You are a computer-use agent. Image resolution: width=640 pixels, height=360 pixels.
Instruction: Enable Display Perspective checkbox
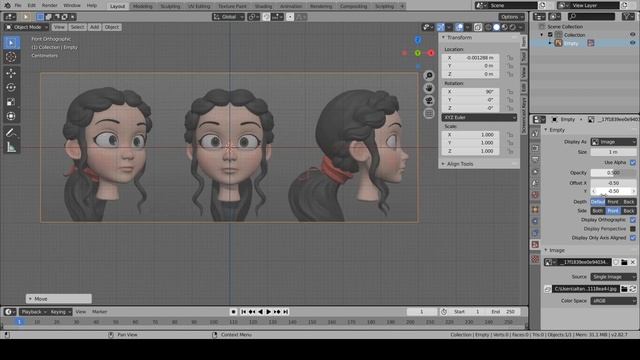tap(633, 229)
